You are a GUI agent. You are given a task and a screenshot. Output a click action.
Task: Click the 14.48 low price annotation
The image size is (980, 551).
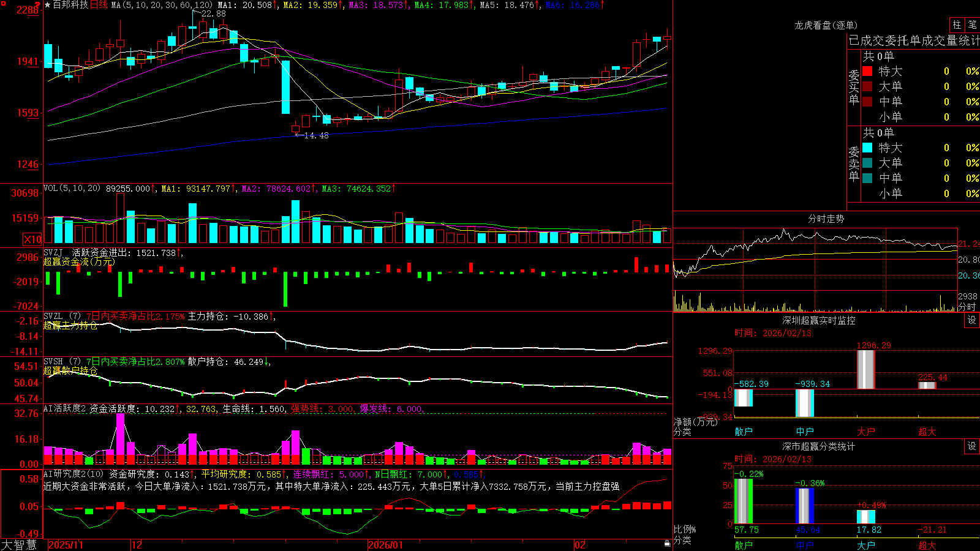pyautogui.click(x=316, y=135)
